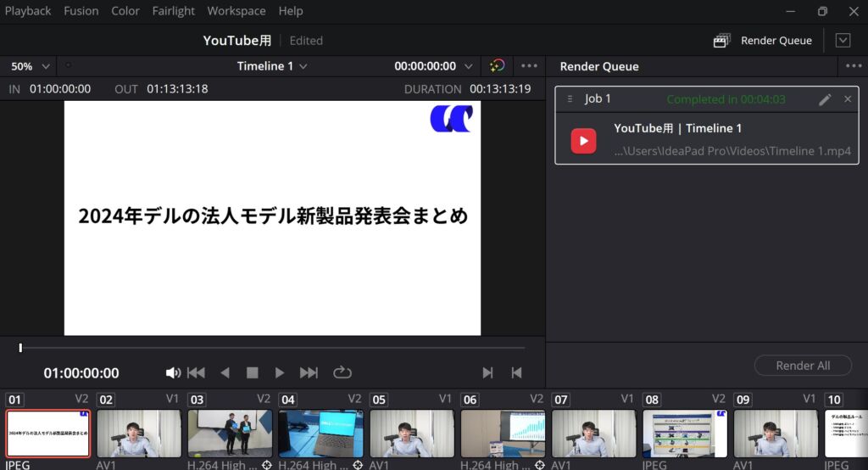Select clip 10 thumbnail

[846, 434]
